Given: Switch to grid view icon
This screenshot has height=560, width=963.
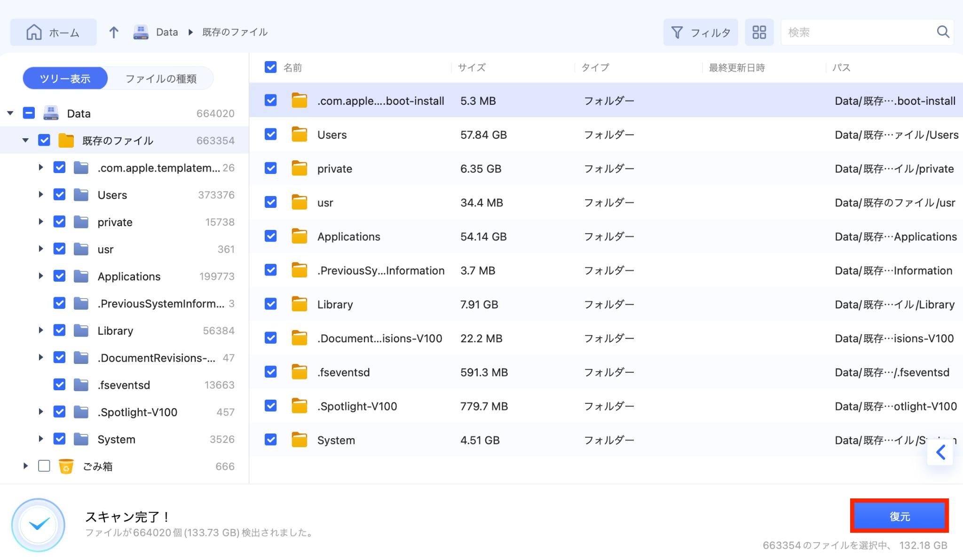Looking at the screenshot, I should point(759,32).
